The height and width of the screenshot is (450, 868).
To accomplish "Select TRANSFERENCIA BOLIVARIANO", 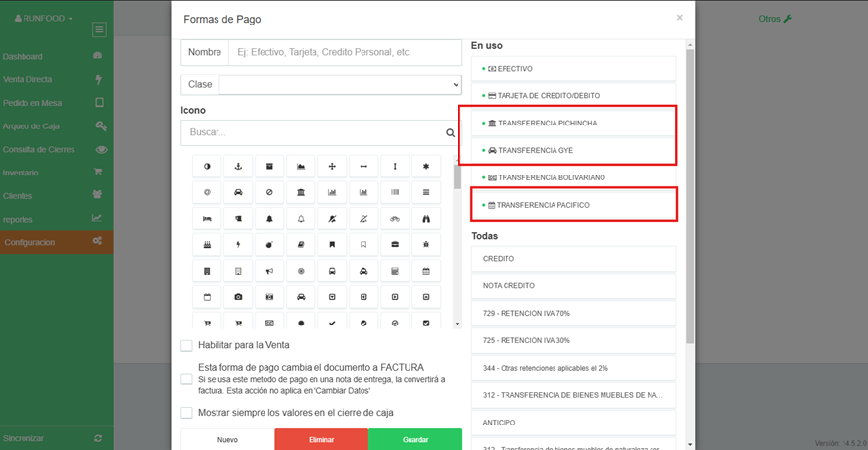I will tap(573, 177).
